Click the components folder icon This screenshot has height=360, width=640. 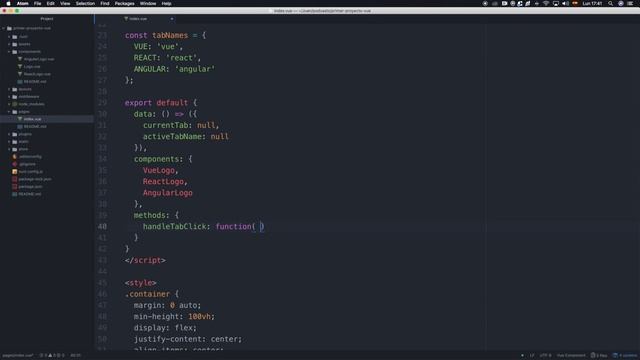15,52
